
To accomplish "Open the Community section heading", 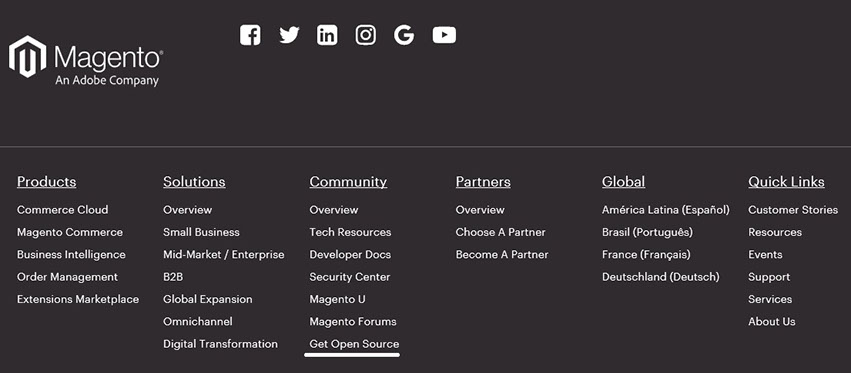I will [x=348, y=182].
